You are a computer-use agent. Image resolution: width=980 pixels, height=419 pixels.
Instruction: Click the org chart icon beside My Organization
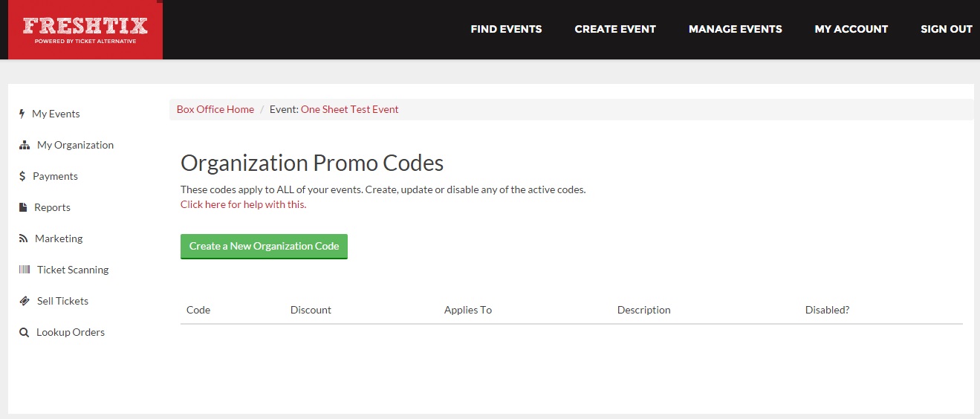click(25, 146)
